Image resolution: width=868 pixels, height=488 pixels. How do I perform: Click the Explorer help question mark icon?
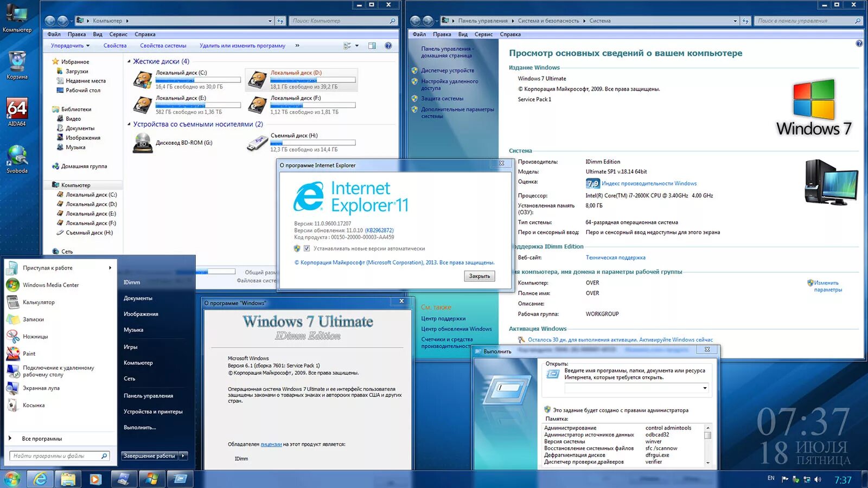388,46
